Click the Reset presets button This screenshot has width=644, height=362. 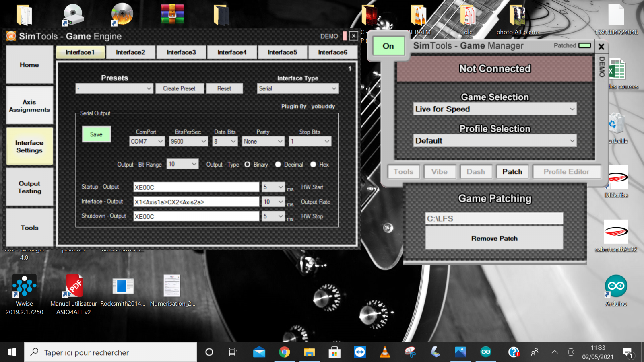click(224, 88)
